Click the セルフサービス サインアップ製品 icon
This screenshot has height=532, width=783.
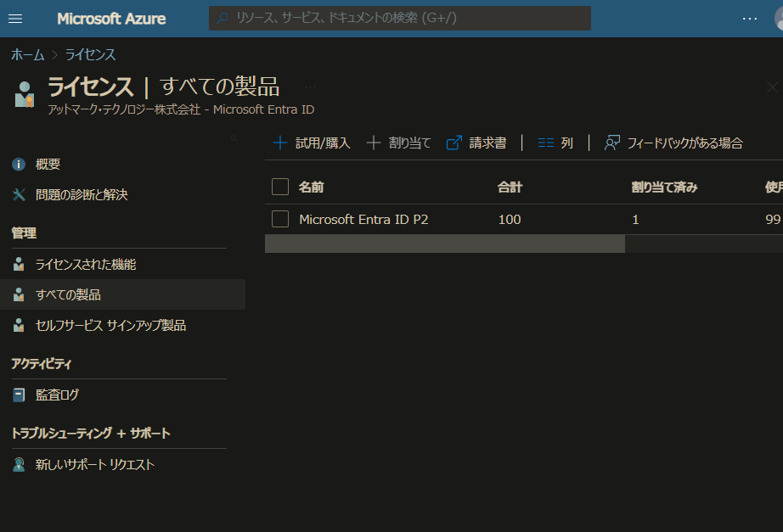(19, 325)
